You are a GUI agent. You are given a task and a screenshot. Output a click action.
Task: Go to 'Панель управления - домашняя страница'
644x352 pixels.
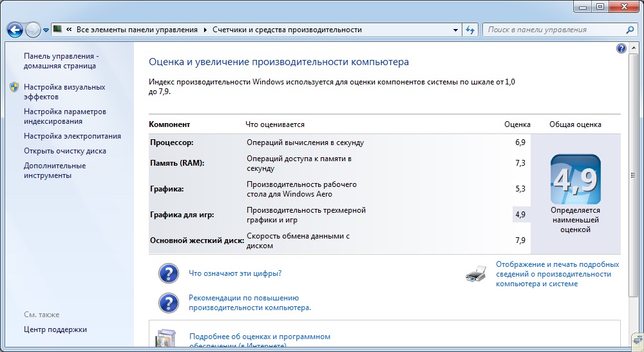point(61,61)
